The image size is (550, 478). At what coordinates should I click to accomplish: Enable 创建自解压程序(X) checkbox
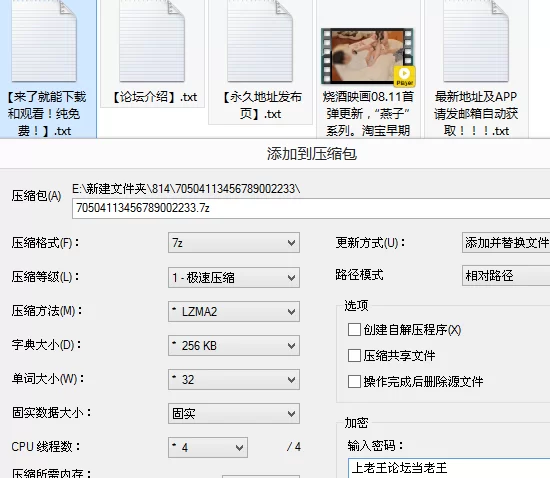(x=354, y=330)
